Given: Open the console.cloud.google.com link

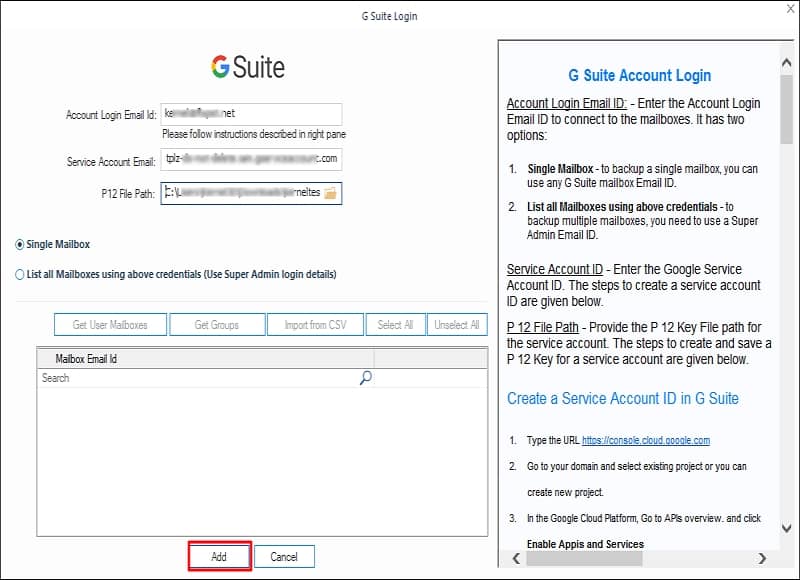Looking at the screenshot, I should [646, 440].
